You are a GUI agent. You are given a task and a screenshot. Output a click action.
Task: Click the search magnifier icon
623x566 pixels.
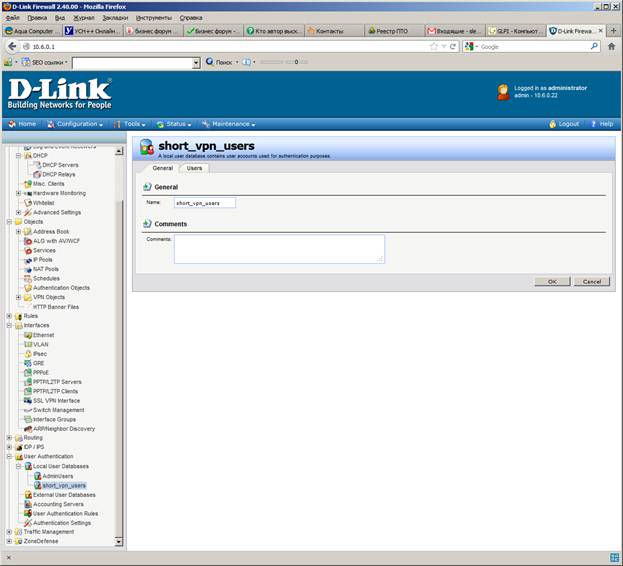(594, 46)
